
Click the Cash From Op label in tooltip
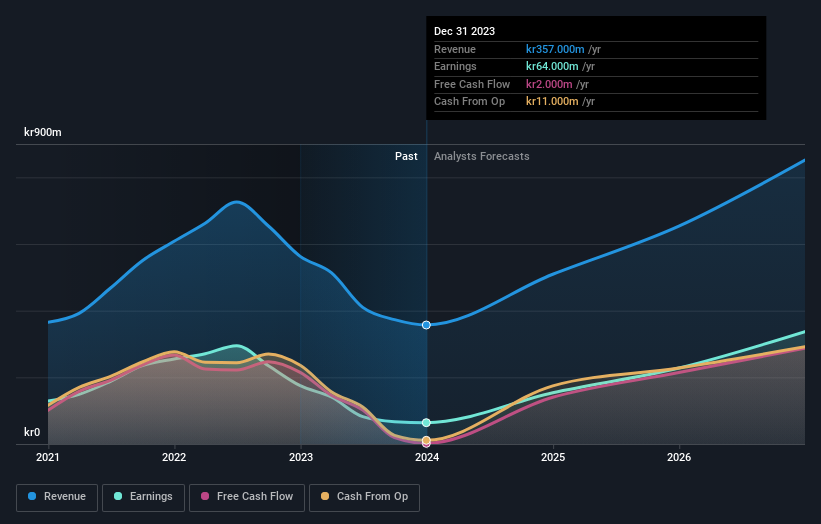click(x=469, y=102)
